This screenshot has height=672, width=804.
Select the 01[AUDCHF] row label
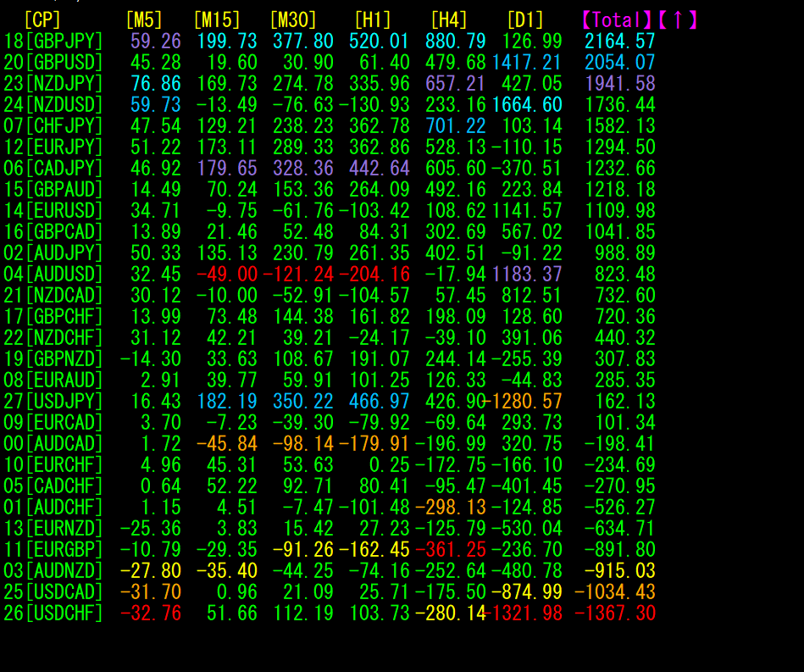[53, 508]
